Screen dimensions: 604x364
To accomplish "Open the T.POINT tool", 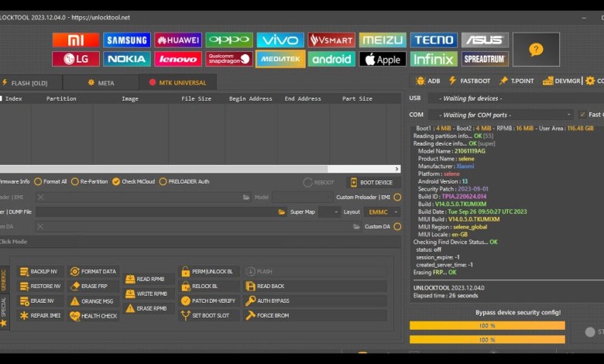I will tap(516, 81).
